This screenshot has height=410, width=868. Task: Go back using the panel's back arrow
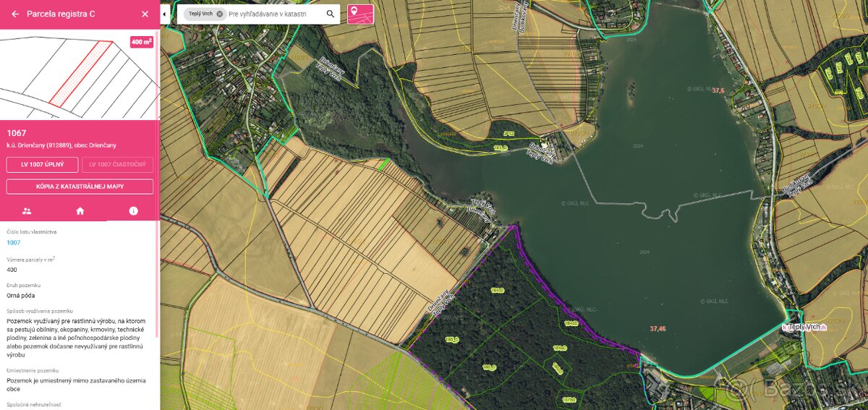point(15,14)
